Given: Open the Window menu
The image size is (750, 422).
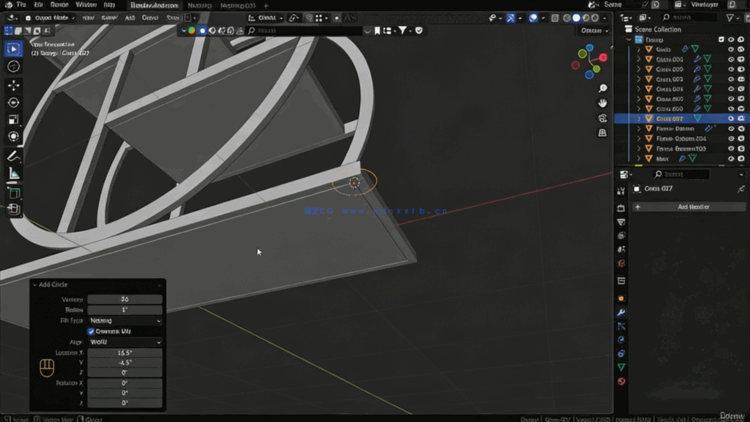Looking at the screenshot, I should [x=86, y=5].
